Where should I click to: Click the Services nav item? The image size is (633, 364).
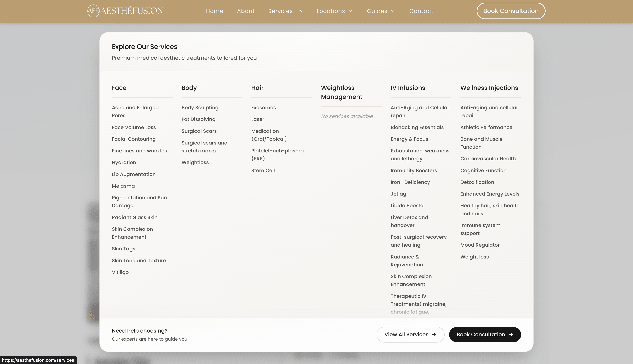click(x=280, y=11)
